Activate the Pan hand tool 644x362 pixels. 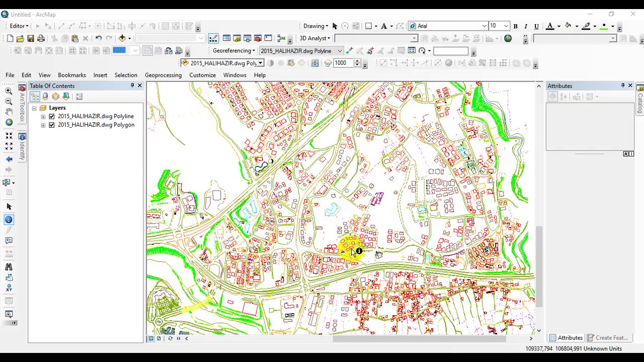coord(9,112)
